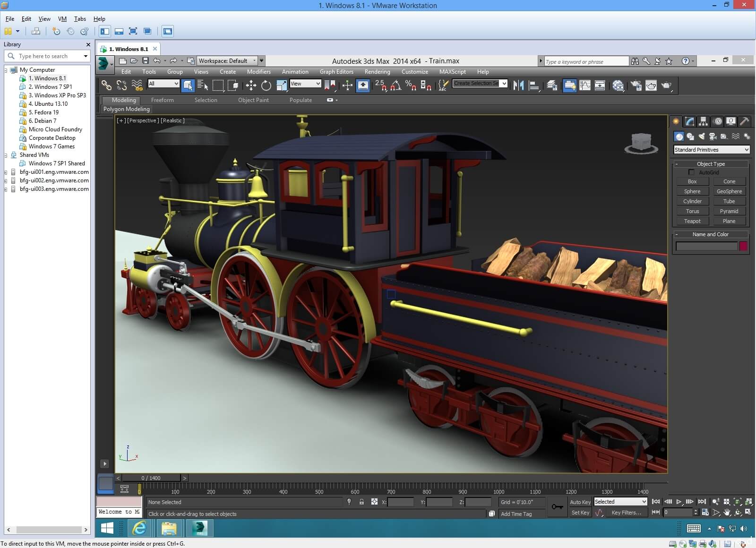Select the Pan View hand icon

[x=727, y=512]
